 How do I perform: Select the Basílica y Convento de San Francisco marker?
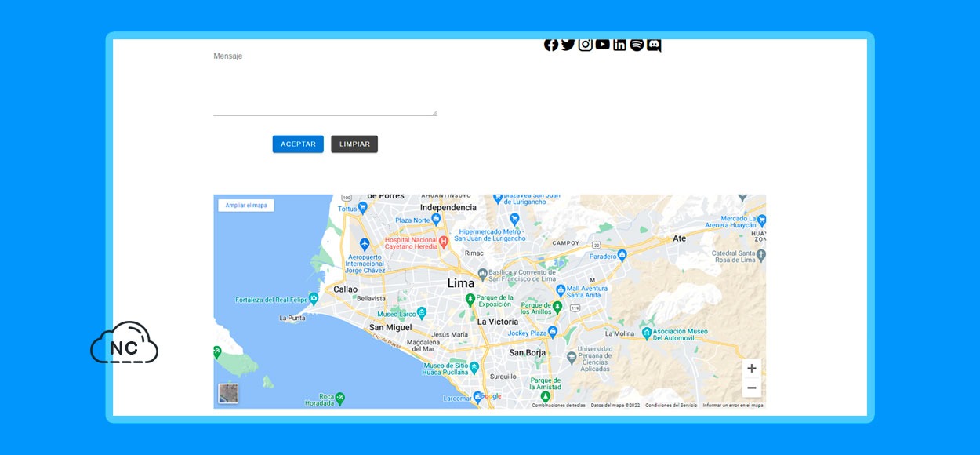tap(483, 275)
